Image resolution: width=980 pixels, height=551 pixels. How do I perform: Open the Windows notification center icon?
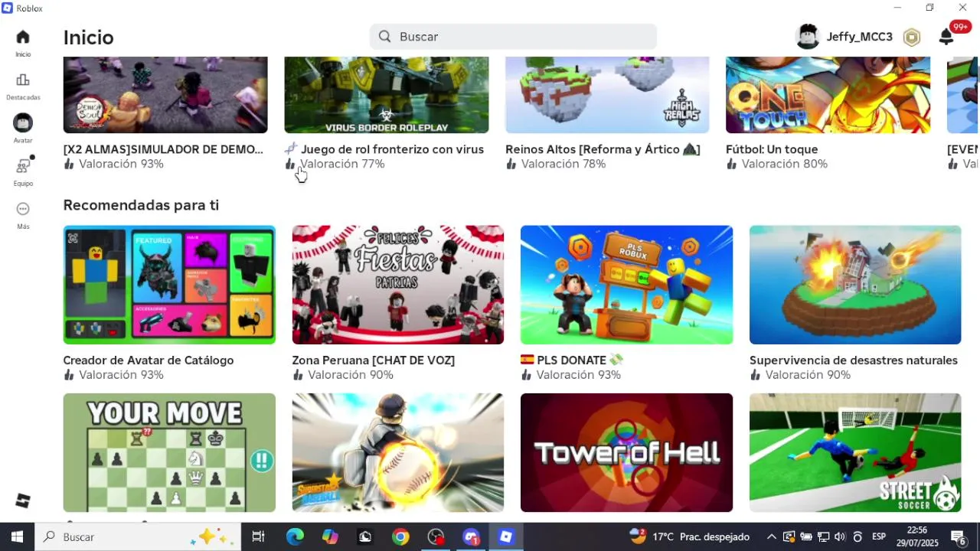click(x=959, y=537)
